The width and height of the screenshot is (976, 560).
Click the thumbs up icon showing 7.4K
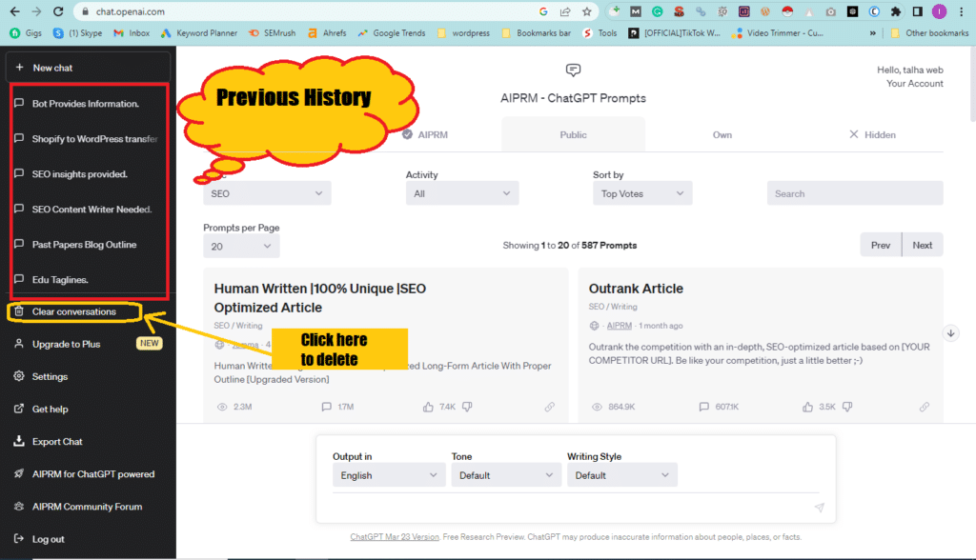428,407
